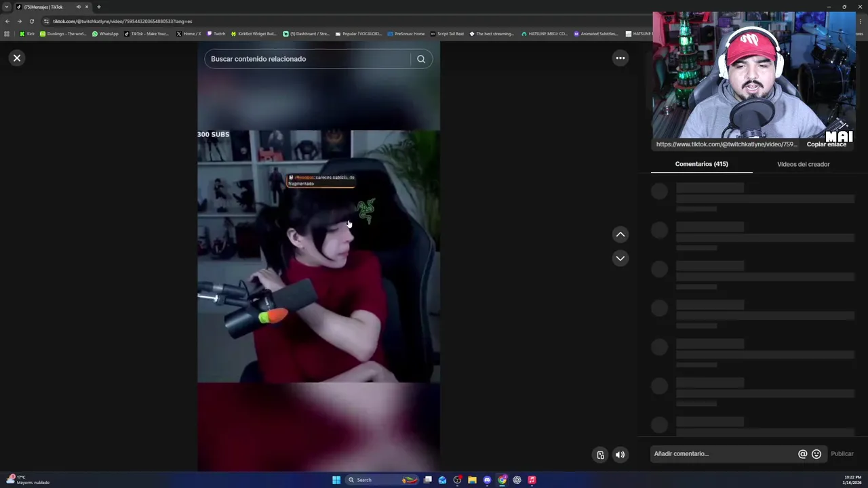The width and height of the screenshot is (868, 488).
Task: Reload the current page
Action: coord(31,21)
